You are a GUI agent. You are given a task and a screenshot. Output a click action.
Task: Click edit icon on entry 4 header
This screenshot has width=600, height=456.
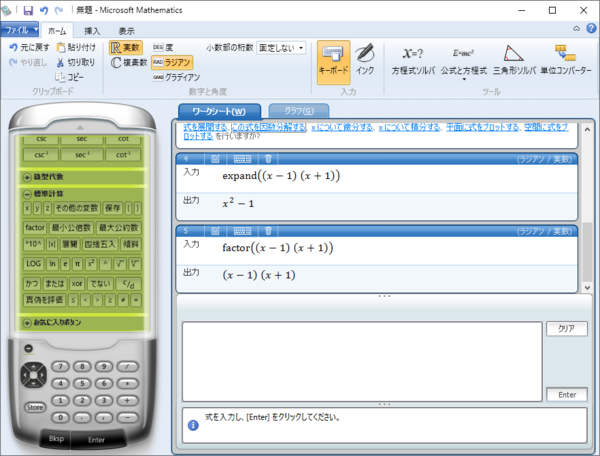click(x=215, y=159)
